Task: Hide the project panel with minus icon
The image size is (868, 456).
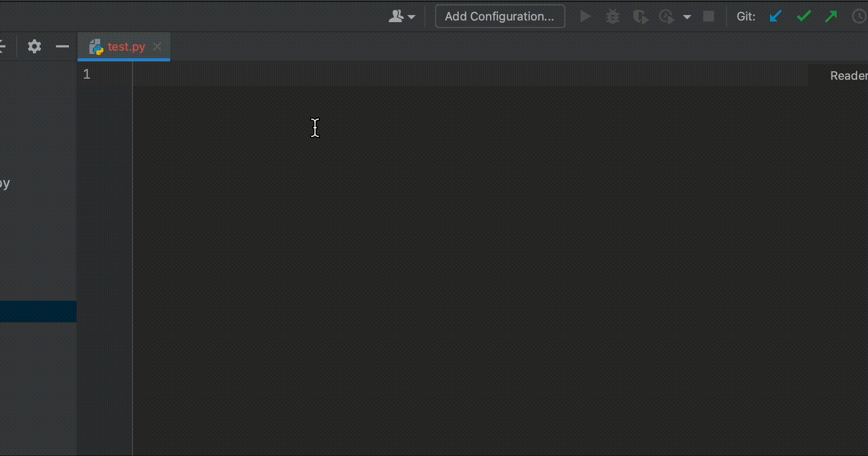Action: pos(62,47)
